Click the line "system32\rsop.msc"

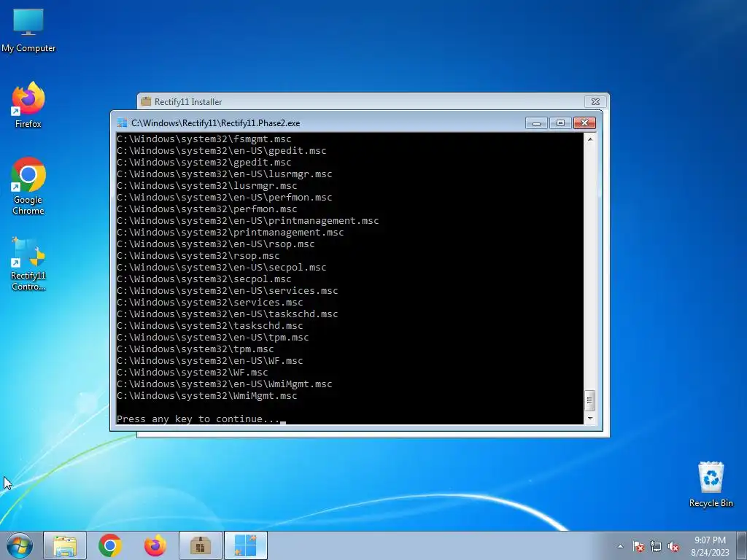[x=198, y=256]
